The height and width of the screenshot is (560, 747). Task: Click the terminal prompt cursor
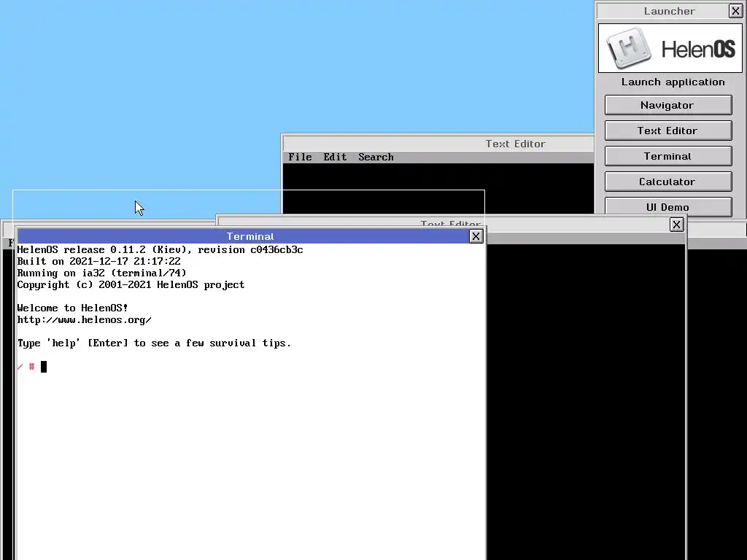44,367
